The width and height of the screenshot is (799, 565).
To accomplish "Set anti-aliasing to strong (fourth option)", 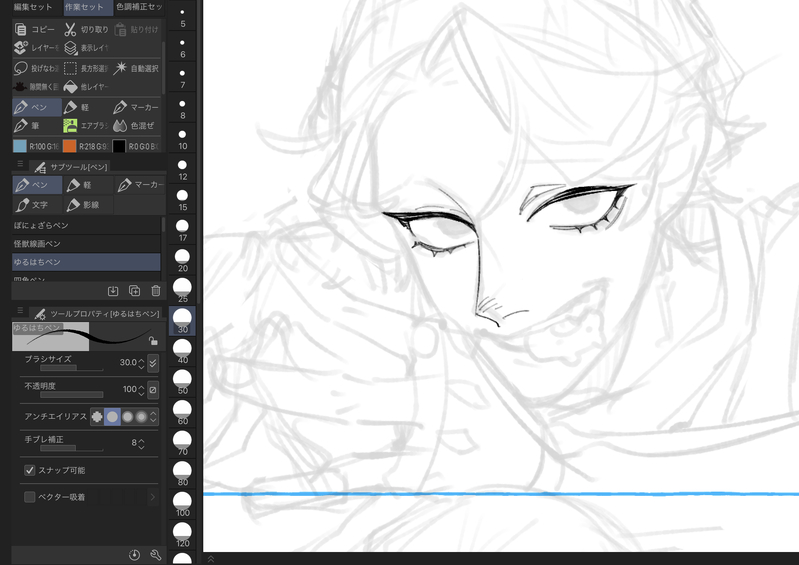I will (141, 417).
